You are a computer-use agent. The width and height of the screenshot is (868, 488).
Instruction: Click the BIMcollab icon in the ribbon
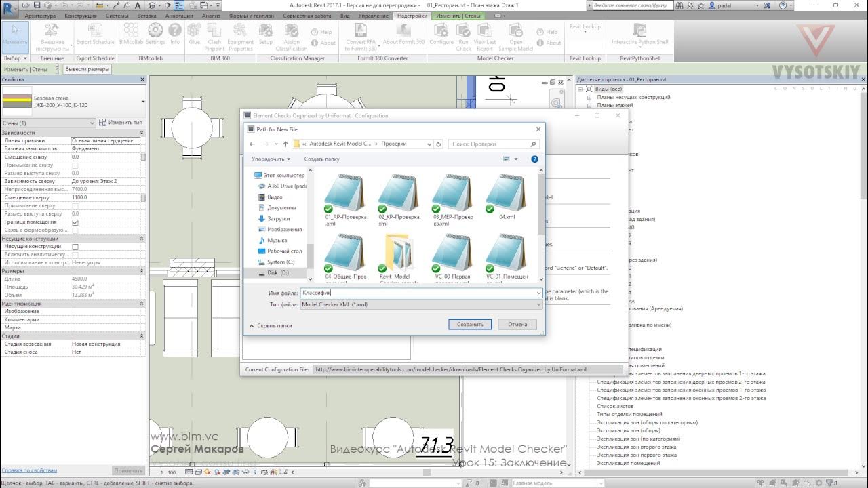coord(131,35)
